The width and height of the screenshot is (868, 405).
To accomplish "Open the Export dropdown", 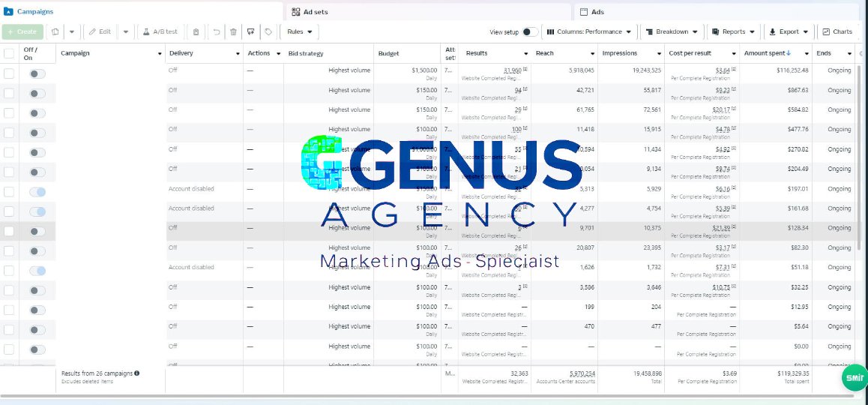I will [x=789, y=32].
